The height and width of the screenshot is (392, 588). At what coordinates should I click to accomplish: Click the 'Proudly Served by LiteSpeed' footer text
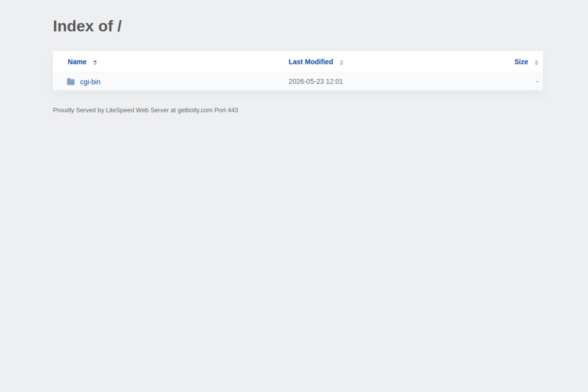[145, 110]
